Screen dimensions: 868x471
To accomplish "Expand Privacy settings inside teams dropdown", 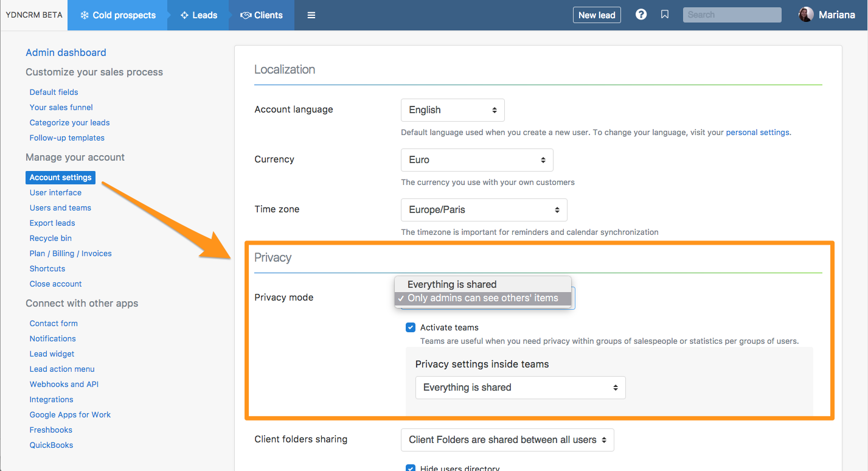I will pyautogui.click(x=520, y=388).
